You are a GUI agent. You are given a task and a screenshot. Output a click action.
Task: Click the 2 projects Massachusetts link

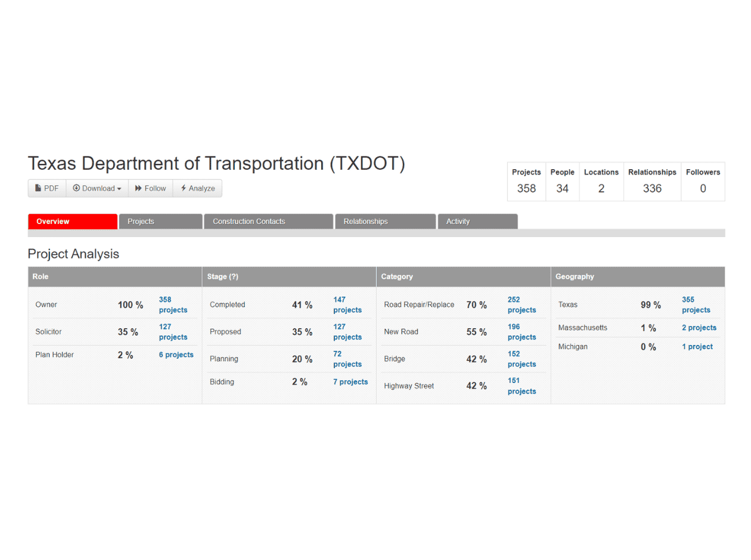click(699, 328)
